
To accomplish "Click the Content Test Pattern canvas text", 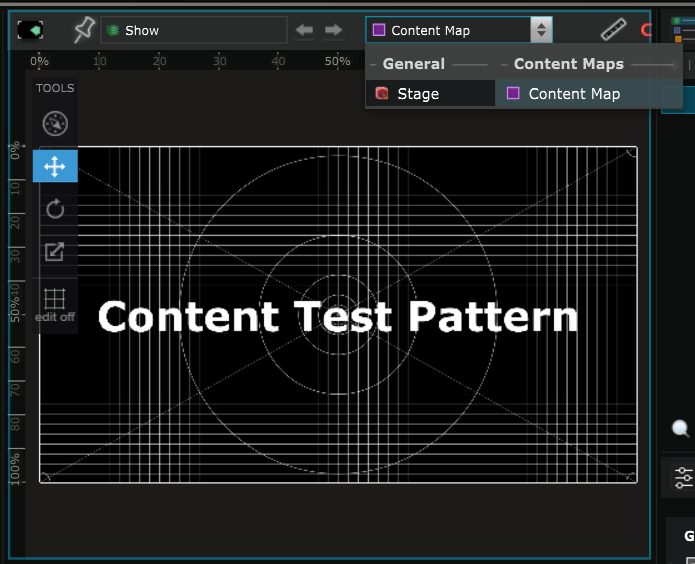I will 338,316.
